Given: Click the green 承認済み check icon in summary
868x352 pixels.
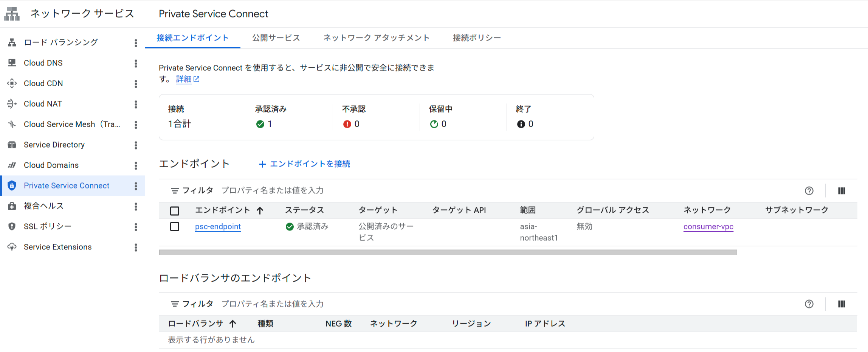Looking at the screenshot, I should coord(260,124).
